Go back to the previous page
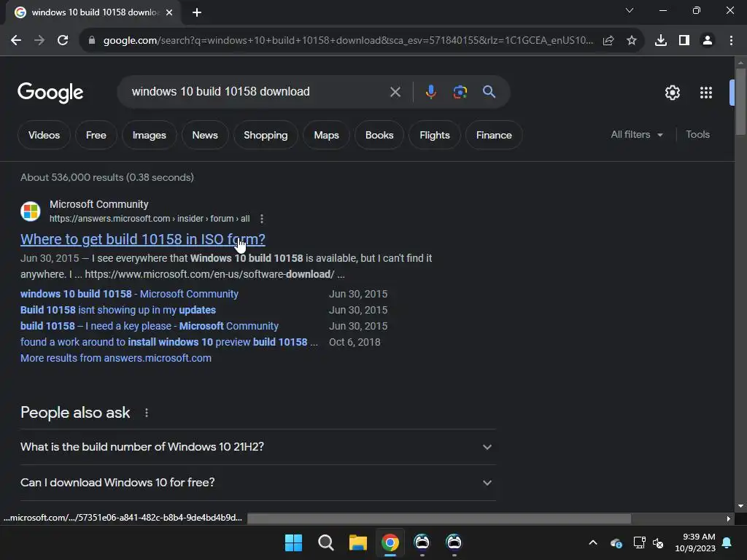 [x=16, y=41]
